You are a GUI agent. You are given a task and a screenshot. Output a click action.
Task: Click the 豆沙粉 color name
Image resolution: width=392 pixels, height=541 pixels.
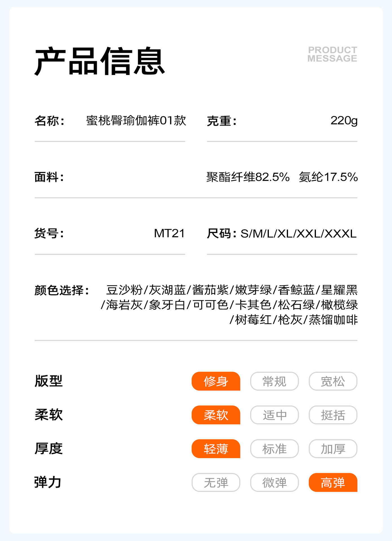pyautogui.click(x=124, y=290)
